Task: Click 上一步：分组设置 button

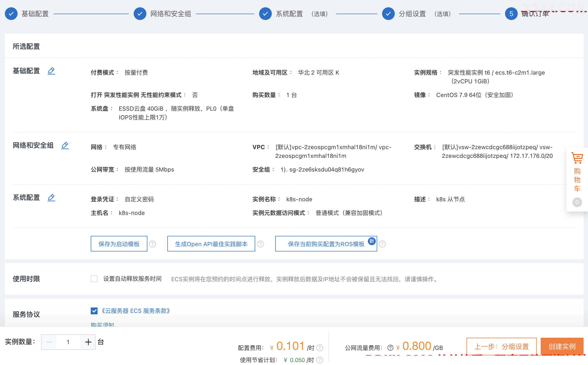Action: [502, 346]
